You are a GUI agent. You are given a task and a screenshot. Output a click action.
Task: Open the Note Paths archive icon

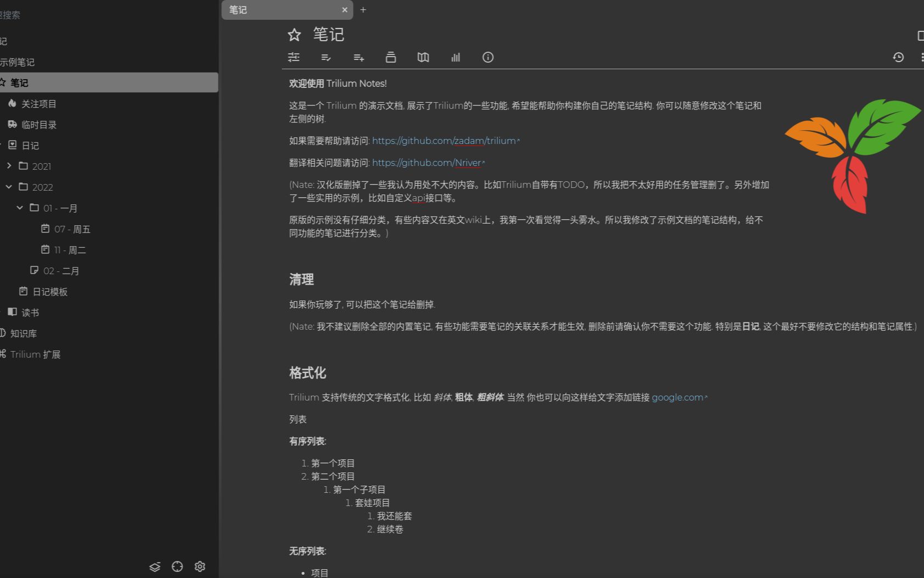point(391,57)
